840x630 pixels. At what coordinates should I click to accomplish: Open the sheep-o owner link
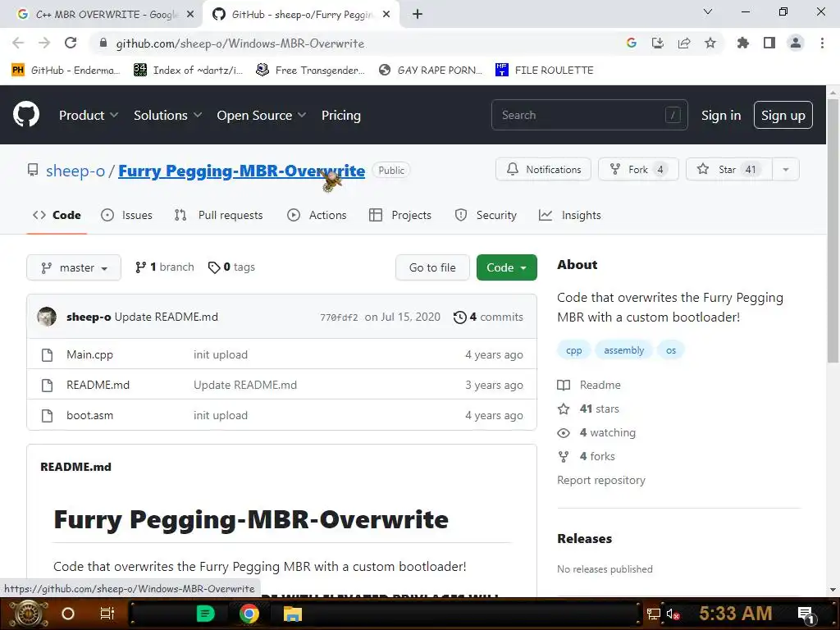tap(75, 171)
